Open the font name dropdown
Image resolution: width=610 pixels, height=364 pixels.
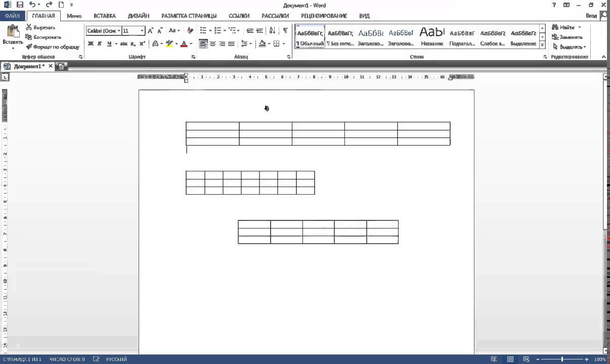coord(119,31)
